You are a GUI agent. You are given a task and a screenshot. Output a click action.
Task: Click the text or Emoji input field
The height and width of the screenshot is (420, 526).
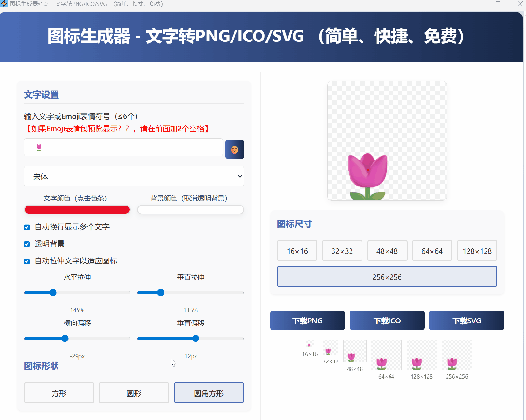pyautogui.click(x=123, y=147)
